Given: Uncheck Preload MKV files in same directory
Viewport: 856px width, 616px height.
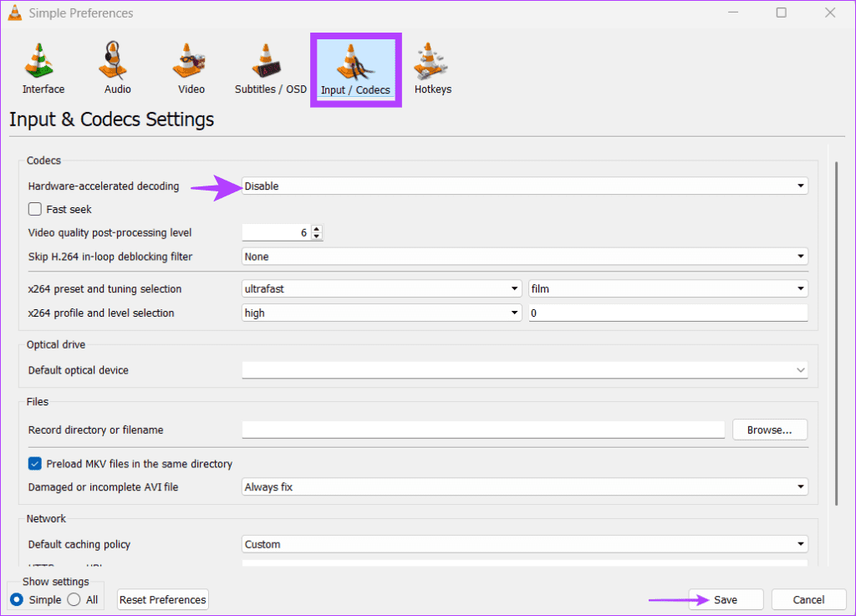Looking at the screenshot, I should tap(35, 464).
